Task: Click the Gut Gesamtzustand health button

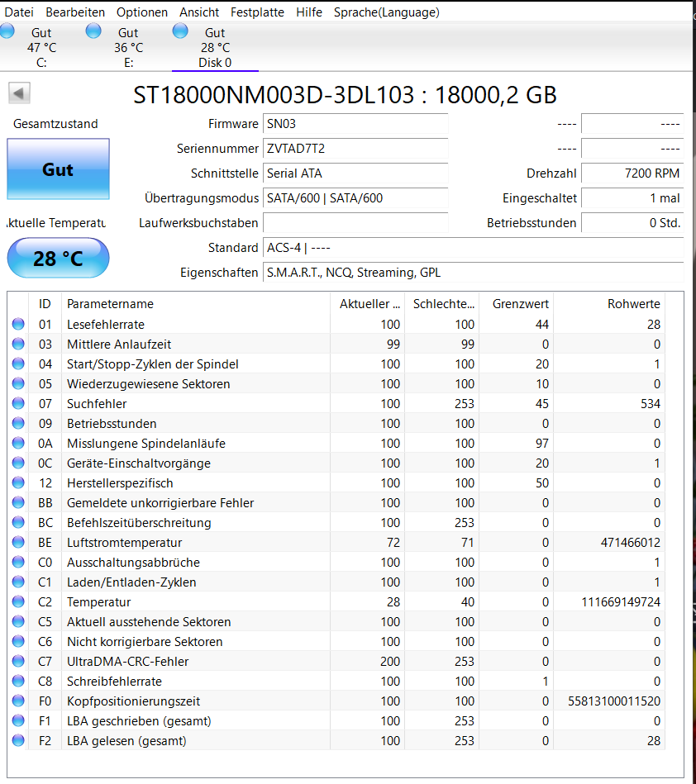Action: [58, 169]
